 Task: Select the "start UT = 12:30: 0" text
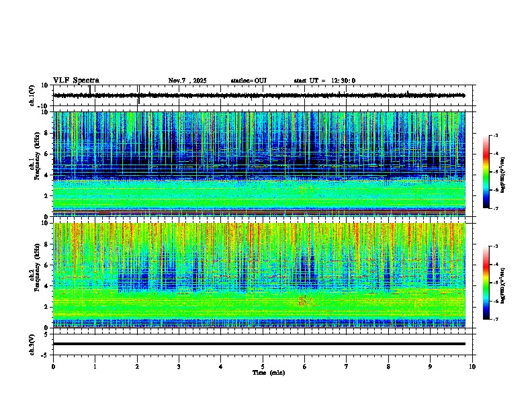[x=324, y=81]
